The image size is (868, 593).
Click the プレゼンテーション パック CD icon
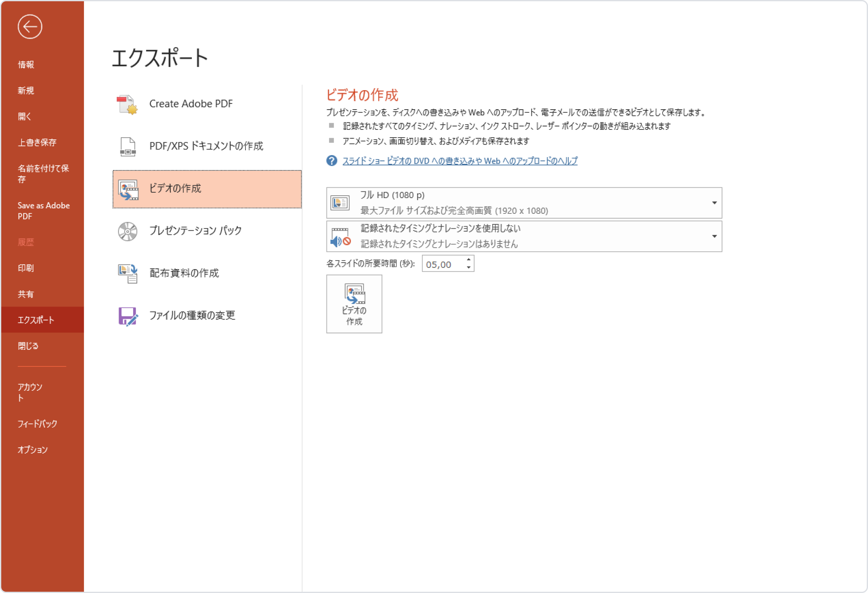tap(127, 231)
